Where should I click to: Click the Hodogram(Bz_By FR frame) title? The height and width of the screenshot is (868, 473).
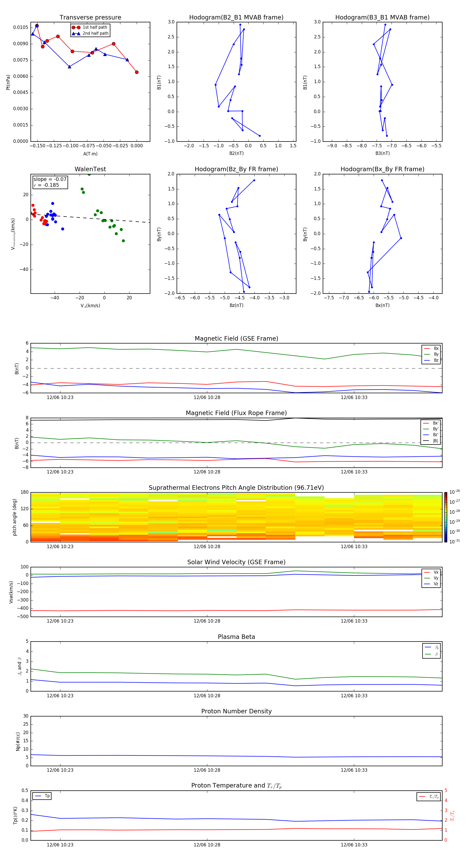[236, 169]
